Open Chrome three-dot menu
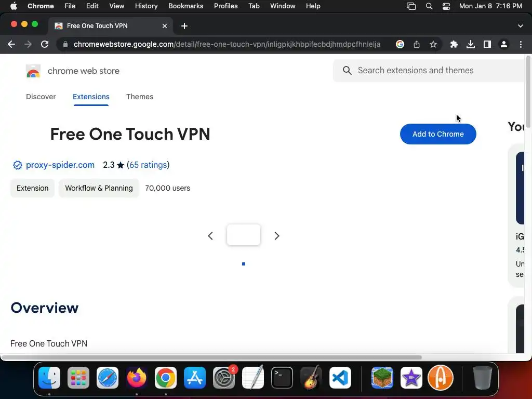The image size is (532, 399). tap(521, 44)
